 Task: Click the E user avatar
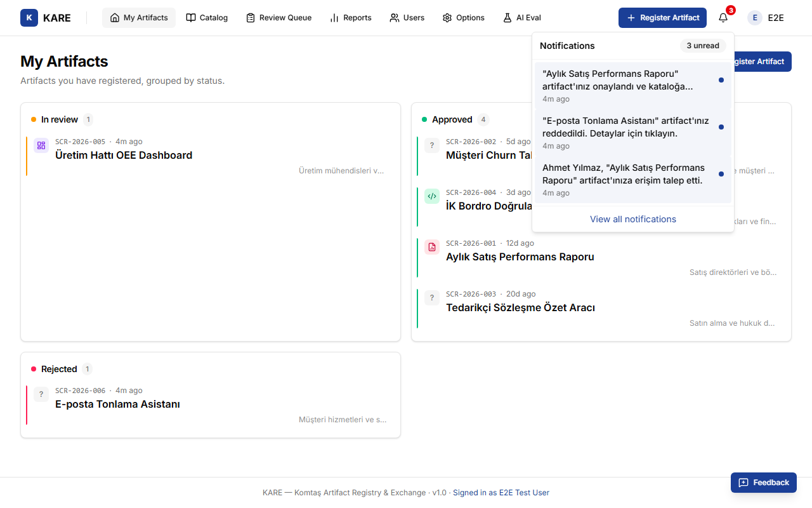[x=755, y=18]
